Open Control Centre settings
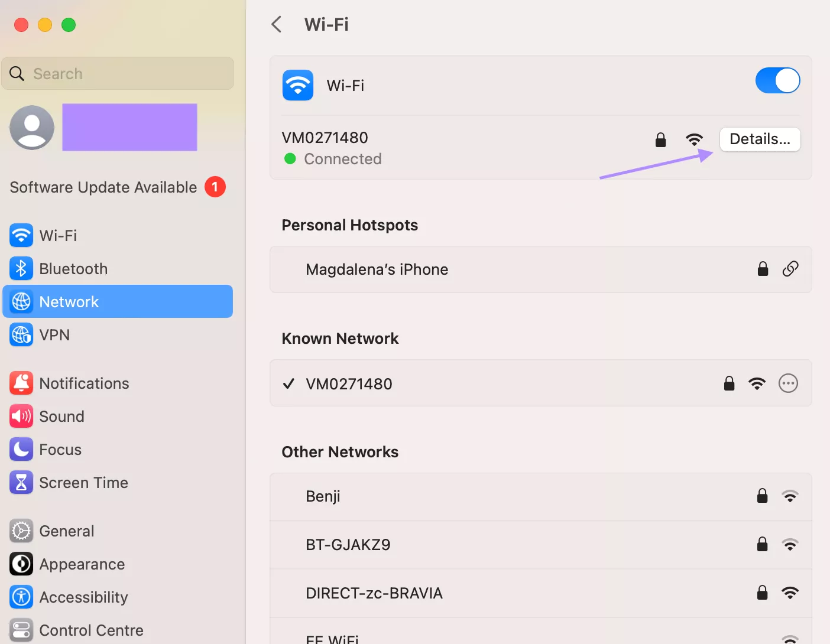This screenshot has height=644, width=830. 91,630
